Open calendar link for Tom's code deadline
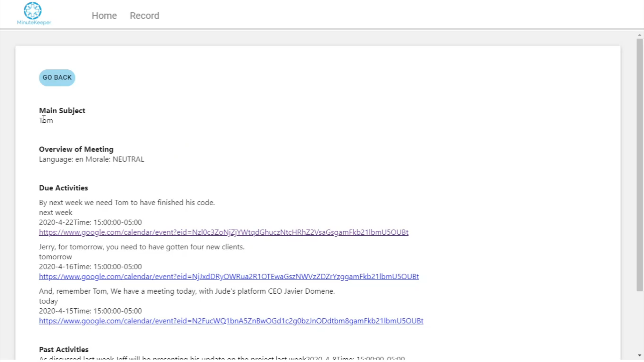The width and height of the screenshot is (644, 362). click(x=223, y=232)
